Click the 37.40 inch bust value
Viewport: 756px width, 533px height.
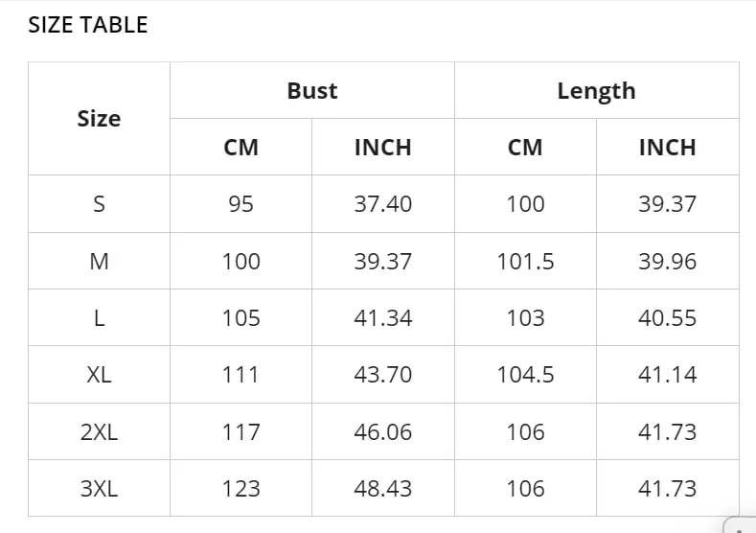click(382, 204)
